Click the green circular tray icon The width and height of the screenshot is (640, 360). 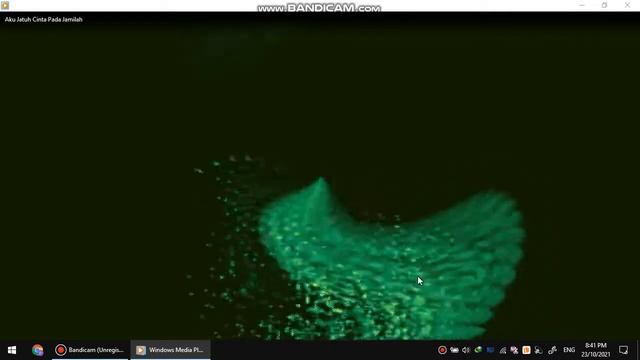(478, 350)
